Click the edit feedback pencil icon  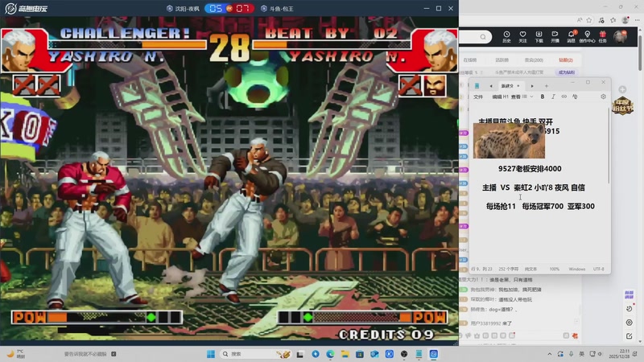tap(630, 336)
